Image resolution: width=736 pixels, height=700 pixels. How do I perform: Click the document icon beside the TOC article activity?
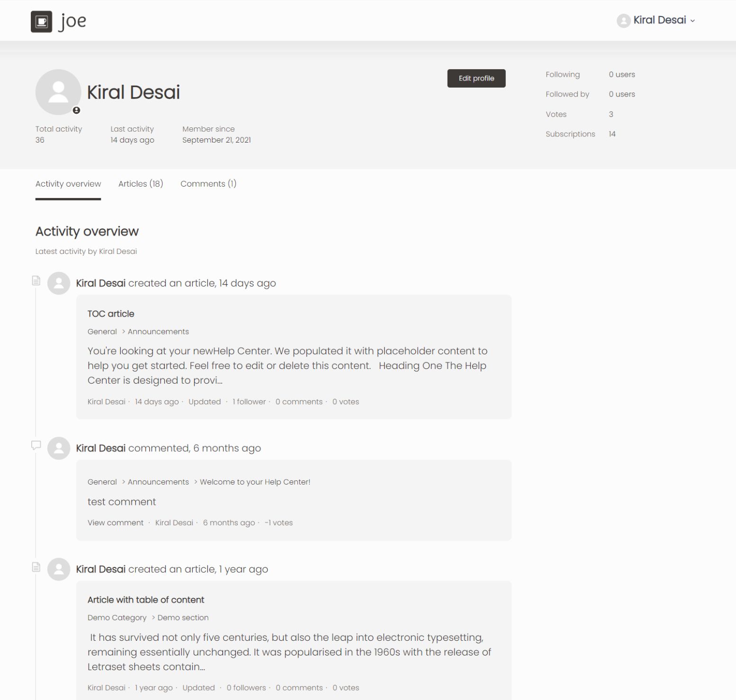coord(36,281)
